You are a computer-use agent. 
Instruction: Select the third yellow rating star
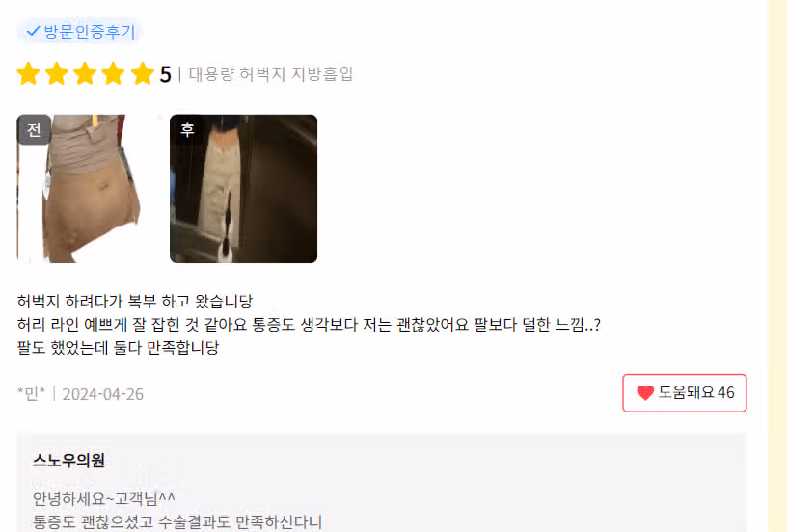pyautogui.click(x=85, y=73)
